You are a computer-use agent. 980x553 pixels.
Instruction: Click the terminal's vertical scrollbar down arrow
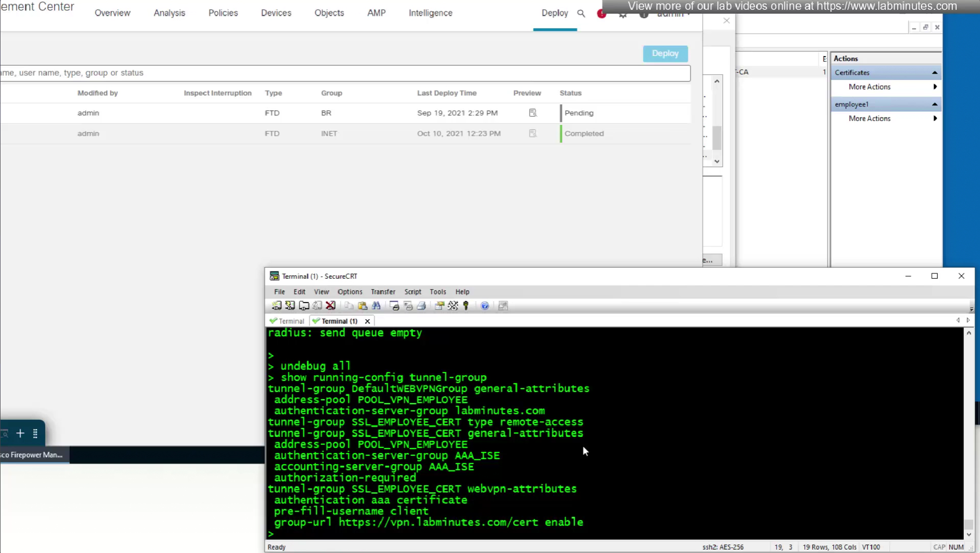[x=968, y=534]
